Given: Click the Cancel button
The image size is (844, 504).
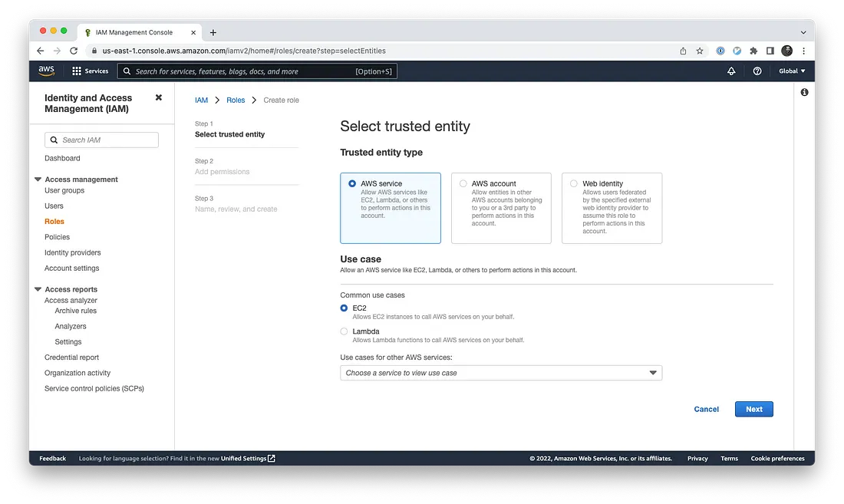Looking at the screenshot, I should pos(706,410).
